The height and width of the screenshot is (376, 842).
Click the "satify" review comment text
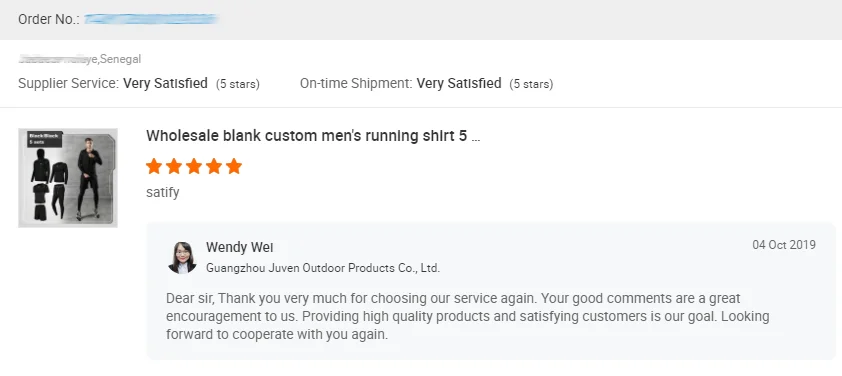tap(163, 192)
